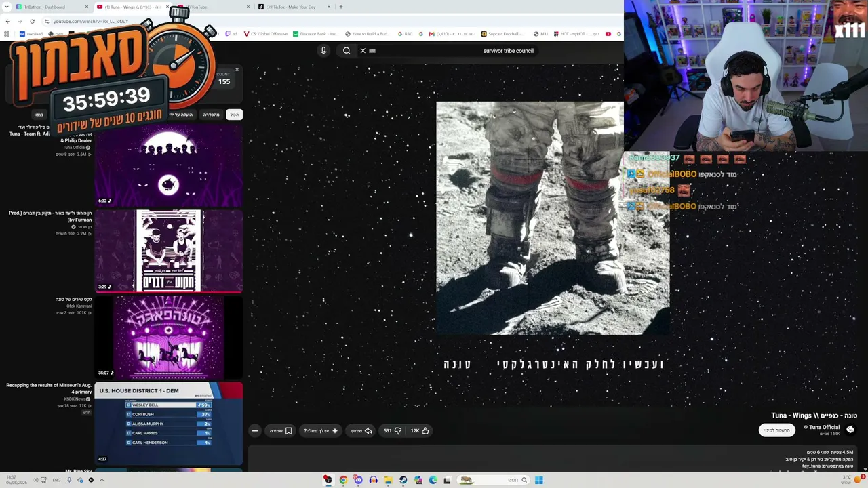Close the TriBathon - Dashboard tab
Viewport: 868px width, 488px height.
[x=87, y=7]
